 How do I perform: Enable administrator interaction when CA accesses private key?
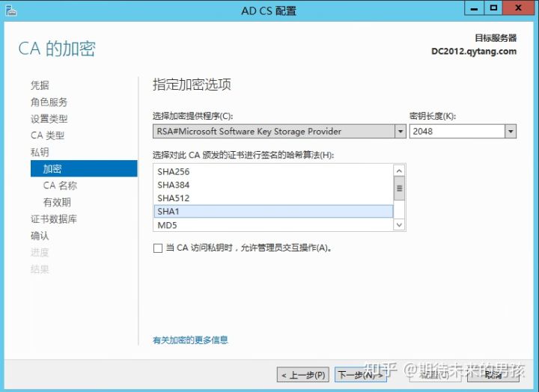pyautogui.click(x=158, y=248)
